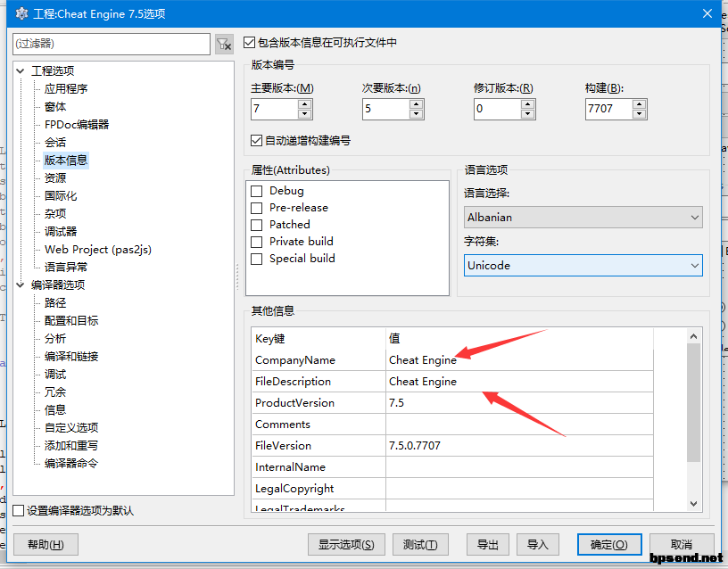
Task: Select 冗余 under compiler options
Action: pos(55,392)
